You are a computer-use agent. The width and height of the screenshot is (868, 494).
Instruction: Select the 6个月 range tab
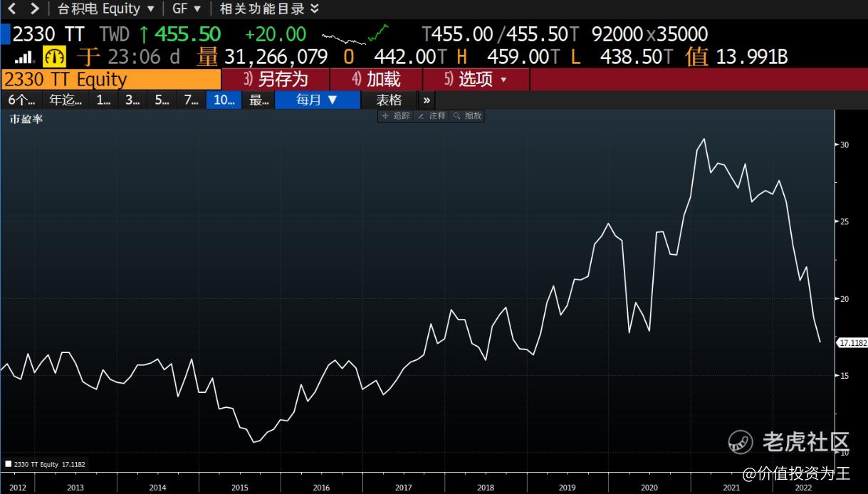21,100
